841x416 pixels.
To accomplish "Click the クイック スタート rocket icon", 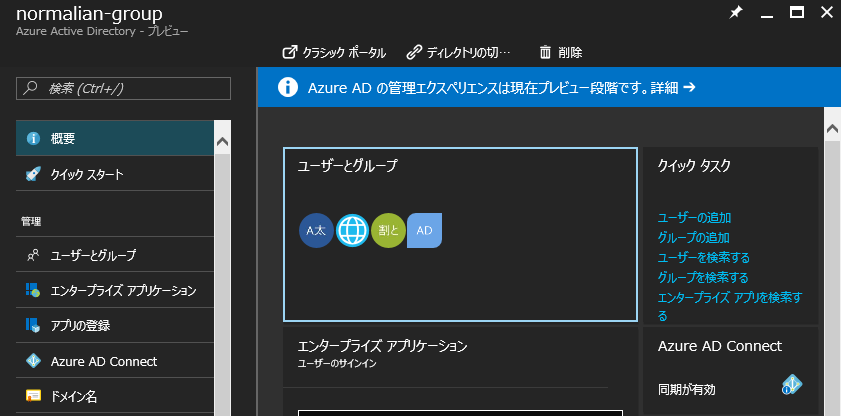I will (x=33, y=174).
